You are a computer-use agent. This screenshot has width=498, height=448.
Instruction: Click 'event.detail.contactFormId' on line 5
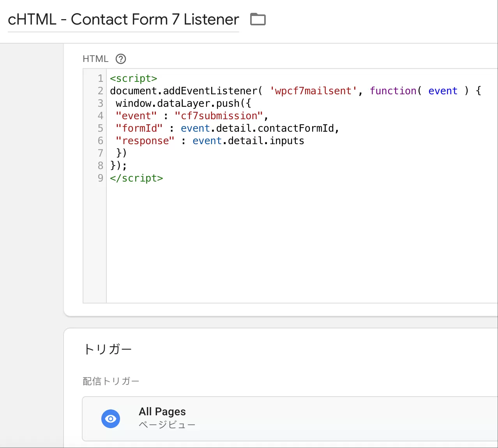point(258,128)
